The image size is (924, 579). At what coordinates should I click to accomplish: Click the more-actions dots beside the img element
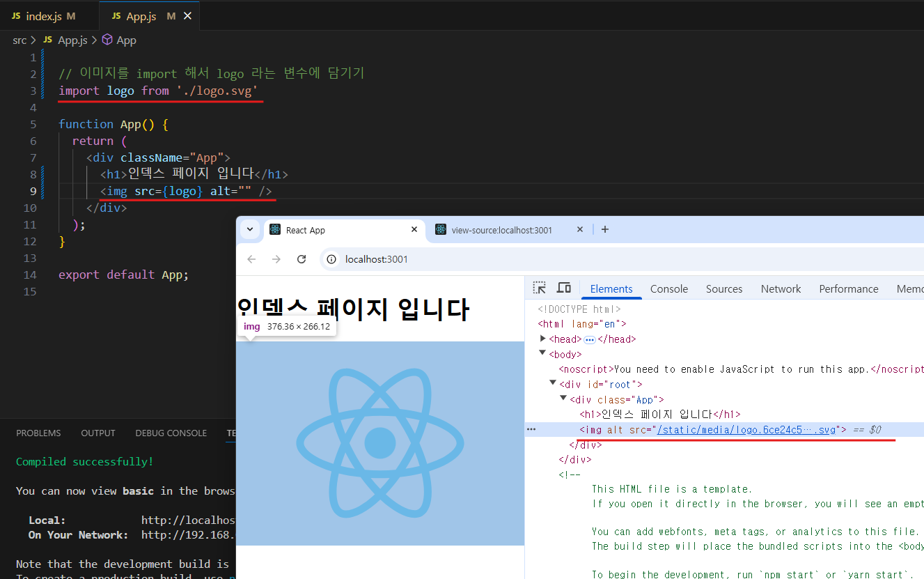coord(531,429)
